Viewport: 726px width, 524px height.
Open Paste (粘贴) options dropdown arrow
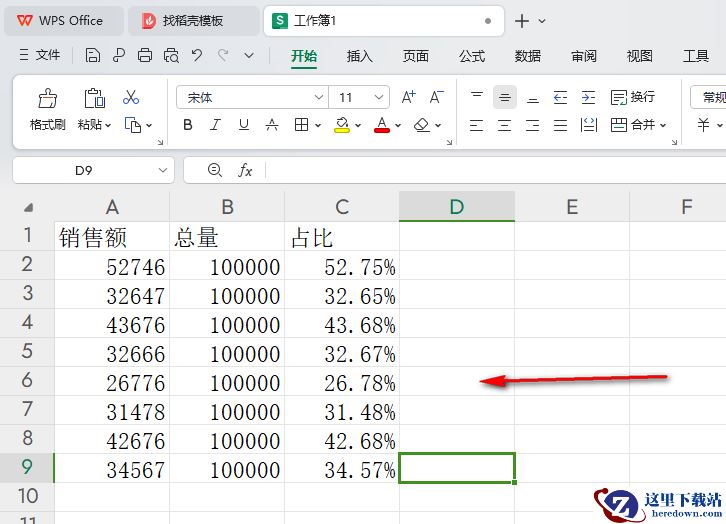tap(108, 125)
